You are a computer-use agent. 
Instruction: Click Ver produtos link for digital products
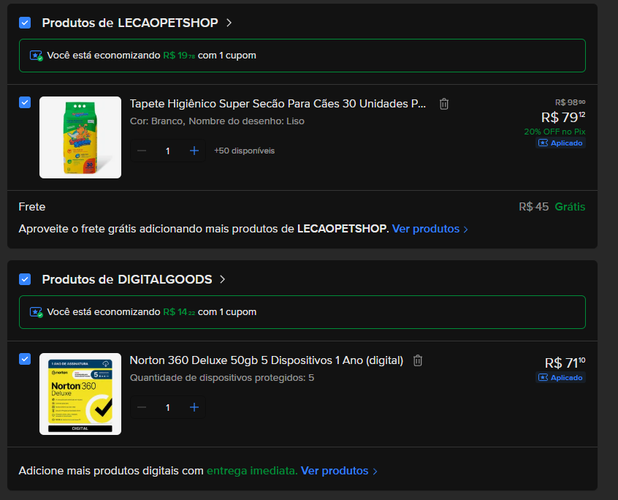pyautogui.click(x=339, y=471)
